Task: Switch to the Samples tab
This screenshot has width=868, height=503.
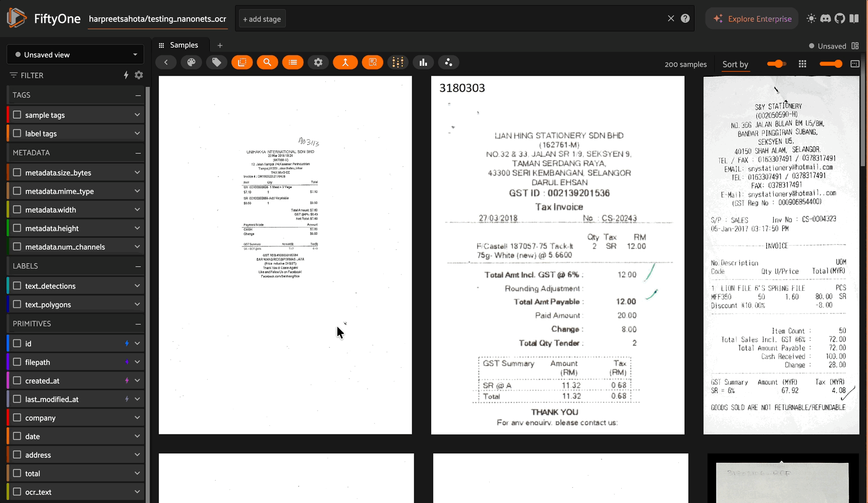Action: pos(183,45)
